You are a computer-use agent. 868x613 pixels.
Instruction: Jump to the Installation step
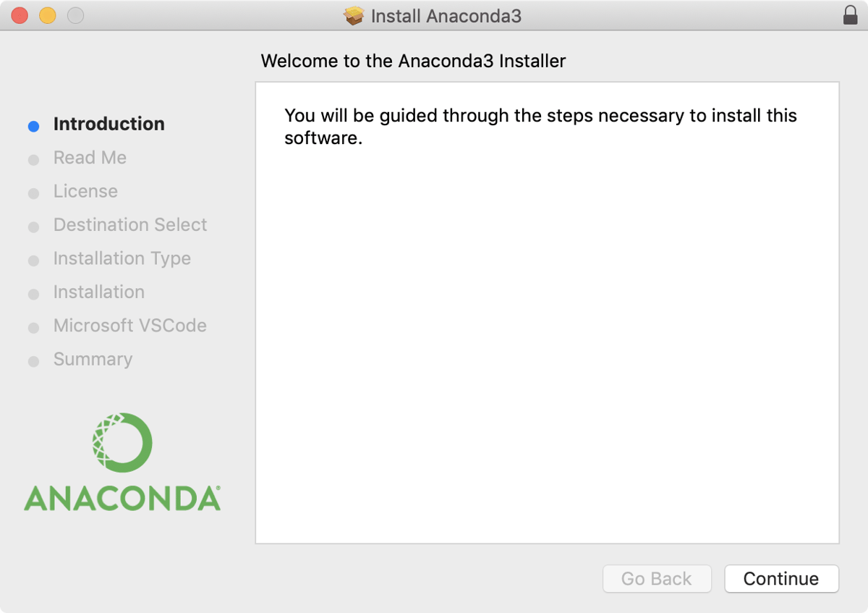[x=99, y=292]
